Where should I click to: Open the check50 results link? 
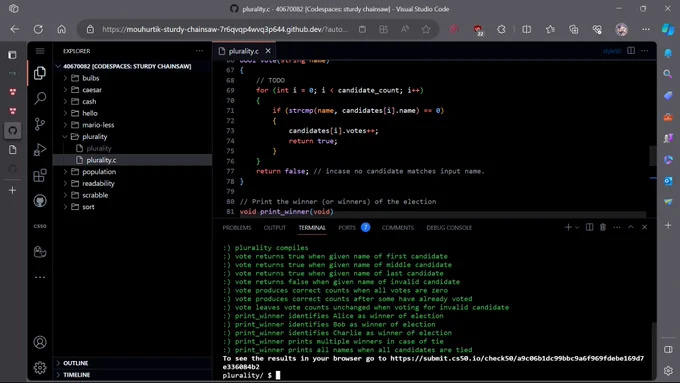(517, 358)
